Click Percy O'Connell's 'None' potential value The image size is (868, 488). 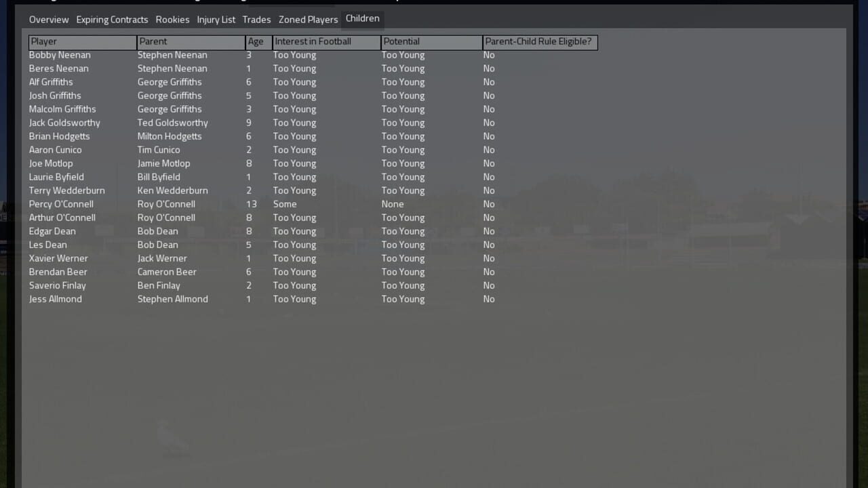pos(393,204)
